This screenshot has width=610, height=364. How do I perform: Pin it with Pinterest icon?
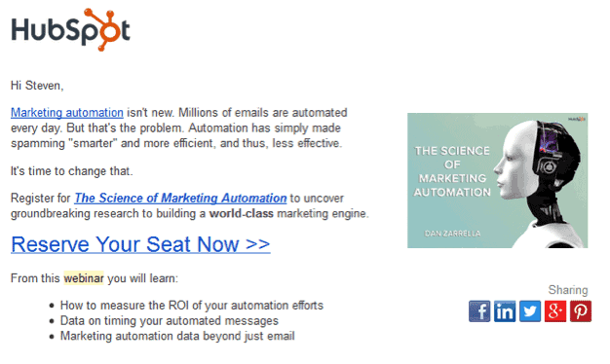tap(581, 311)
